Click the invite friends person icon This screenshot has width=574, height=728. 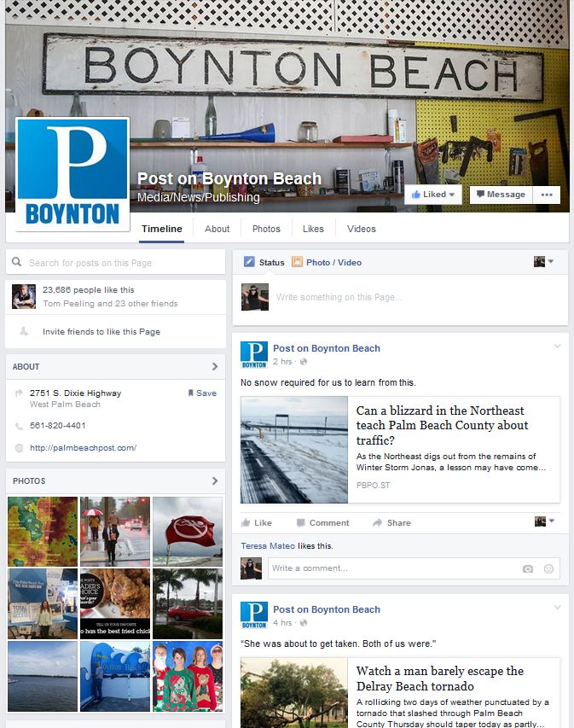click(x=24, y=331)
